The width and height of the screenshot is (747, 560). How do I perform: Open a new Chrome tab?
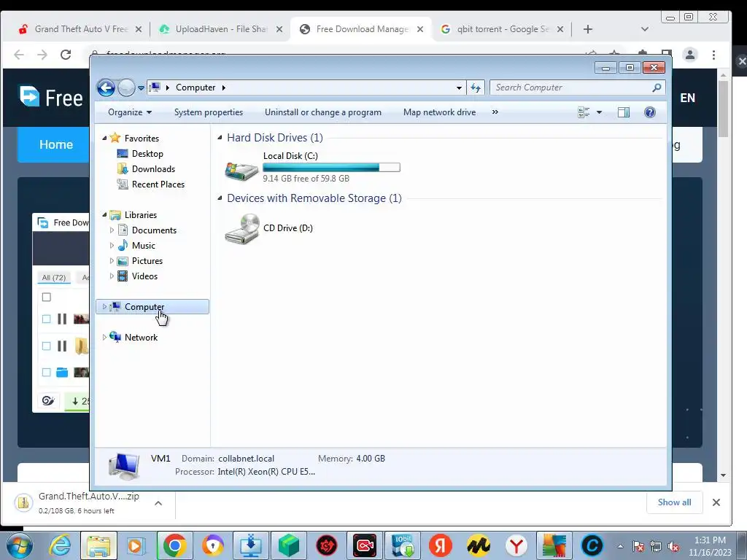(588, 29)
